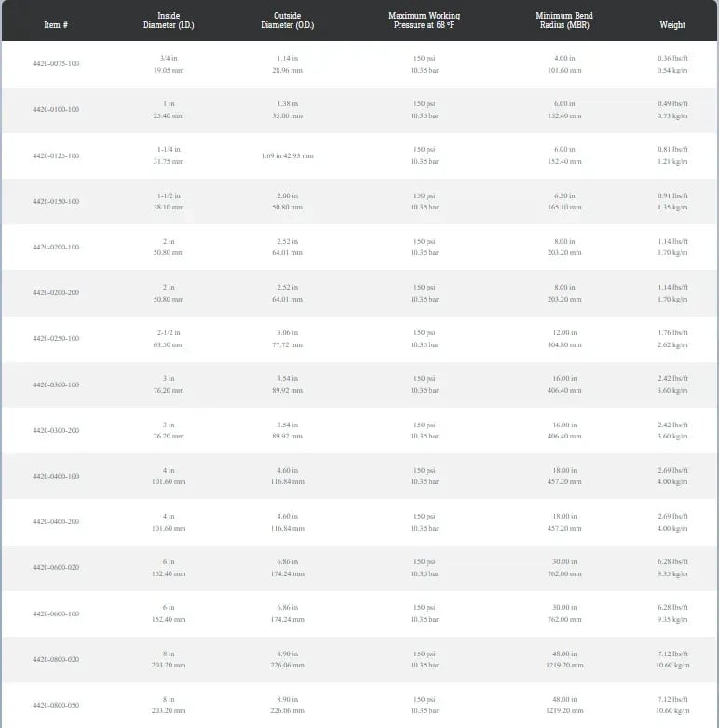719x728 pixels.
Task: Click the Item # column header
Action: [56, 25]
